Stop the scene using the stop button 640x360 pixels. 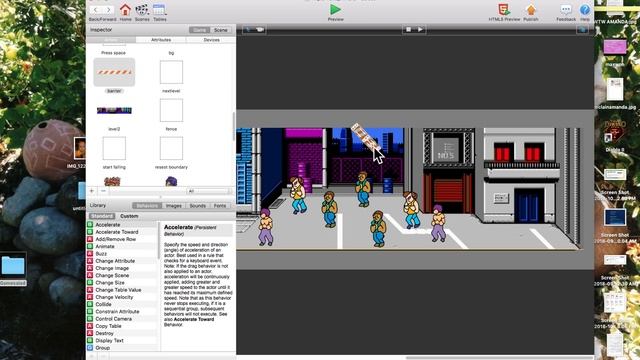408,30
